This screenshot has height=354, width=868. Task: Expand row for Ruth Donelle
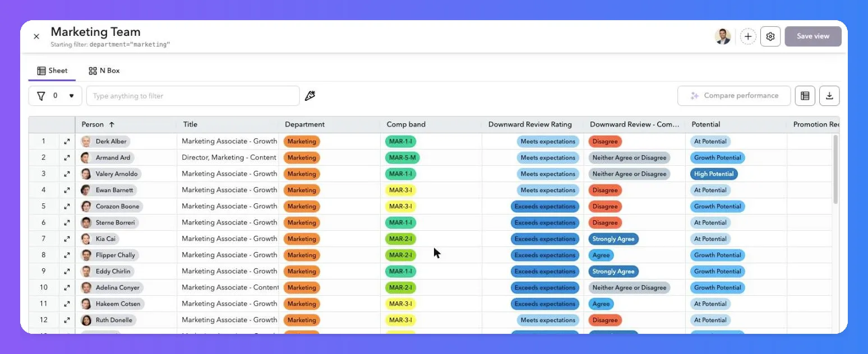(67, 320)
